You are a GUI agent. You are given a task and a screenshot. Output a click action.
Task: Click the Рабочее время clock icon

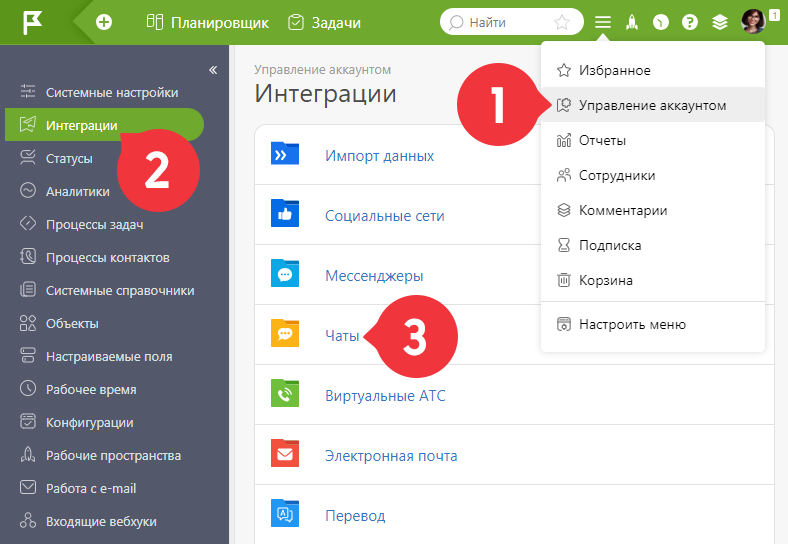(28, 389)
